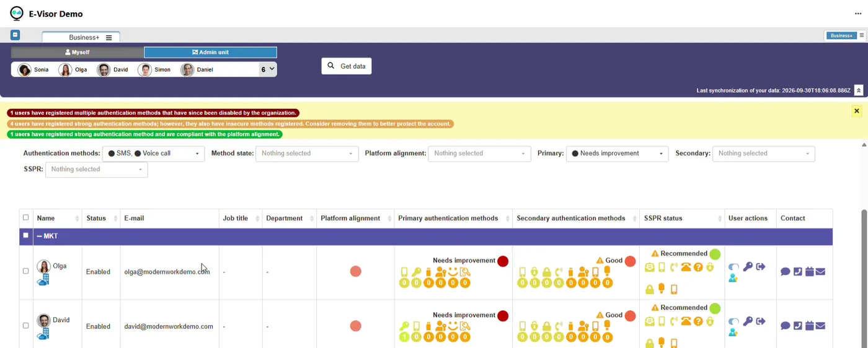This screenshot has height=348, width=868.
Task: Collapse the MKT group row
Action: click(40, 236)
